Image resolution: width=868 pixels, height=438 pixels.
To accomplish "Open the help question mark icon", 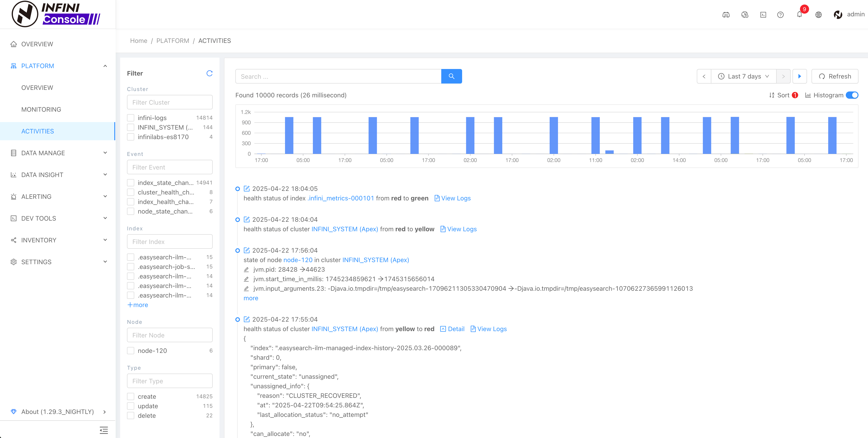I will coord(780,15).
